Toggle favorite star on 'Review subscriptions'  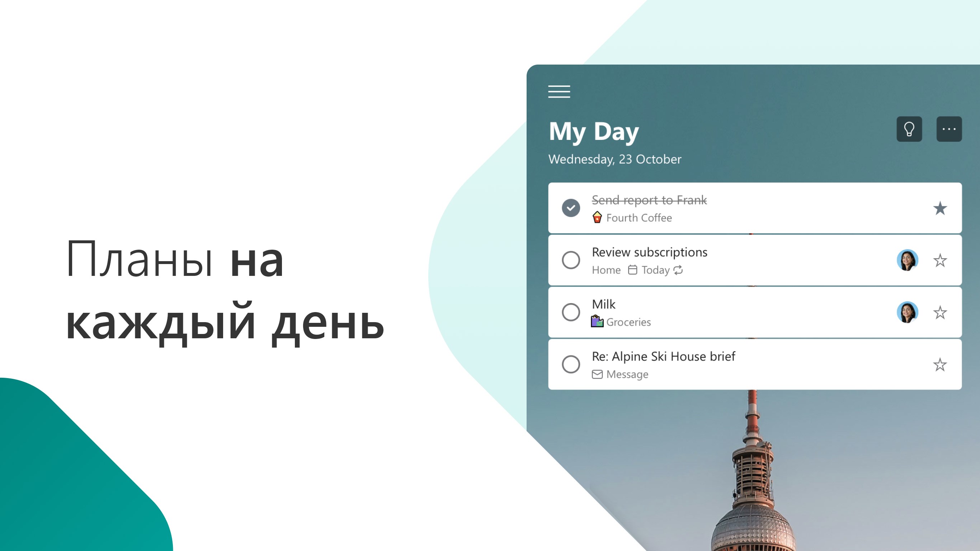939,260
